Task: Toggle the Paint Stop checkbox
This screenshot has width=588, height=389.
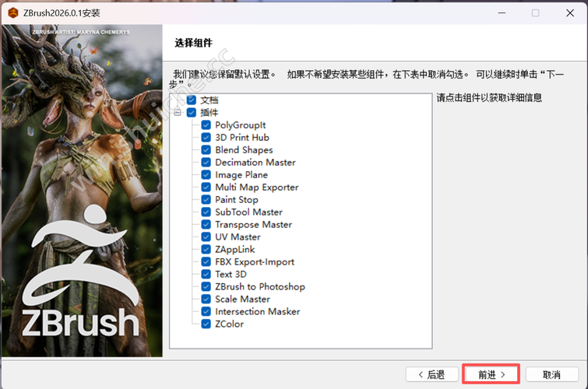Action: [206, 199]
